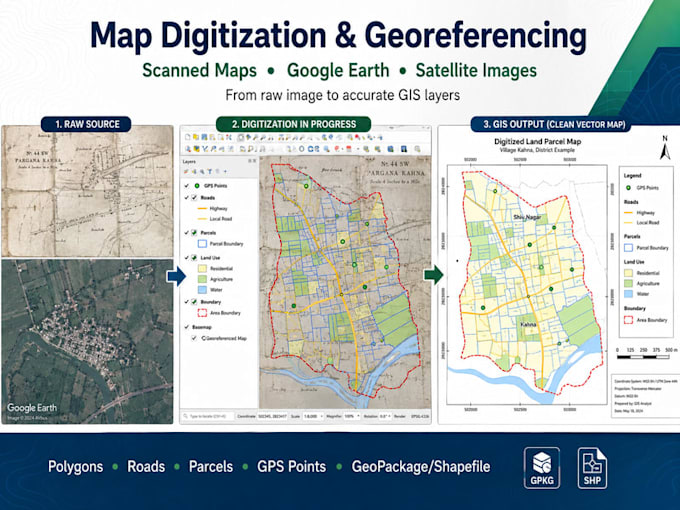Click the last icon of the first toolbar row
Screen dimensions: 680x510
380,137
